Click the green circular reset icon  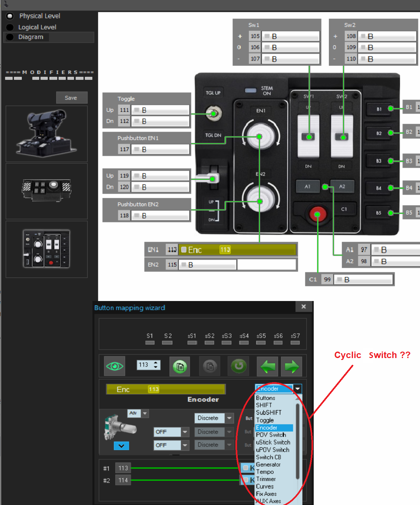[x=239, y=366]
